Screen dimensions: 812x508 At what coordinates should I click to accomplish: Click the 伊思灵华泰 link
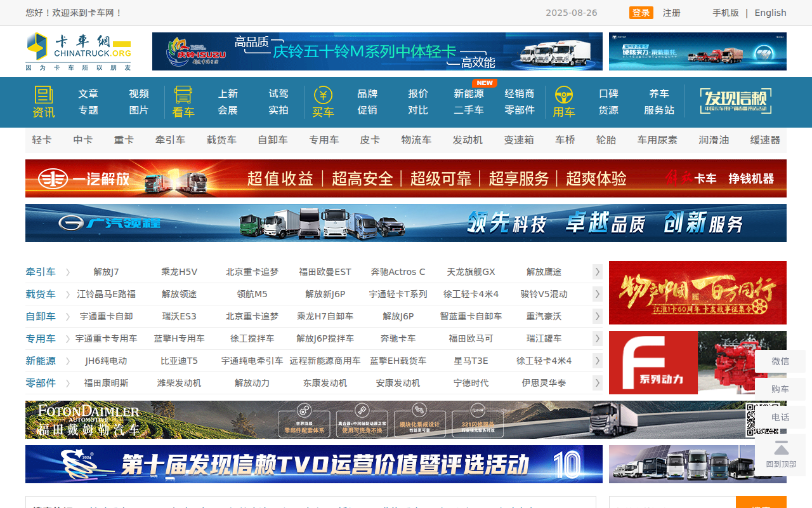coord(544,383)
